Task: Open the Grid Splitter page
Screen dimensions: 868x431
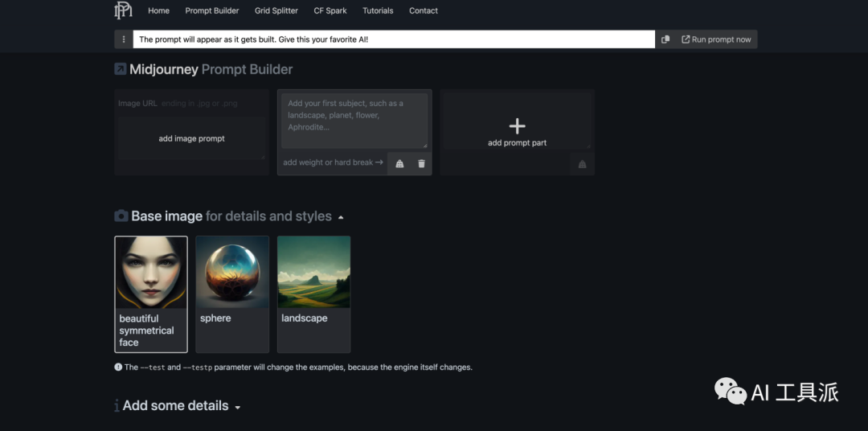Action: click(276, 10)
